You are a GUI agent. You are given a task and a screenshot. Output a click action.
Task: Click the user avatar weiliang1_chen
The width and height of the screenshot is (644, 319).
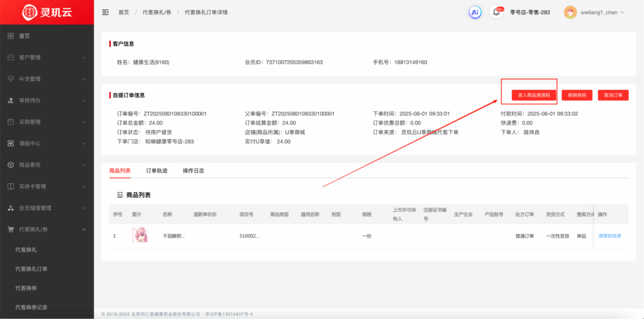pos(570,12)
